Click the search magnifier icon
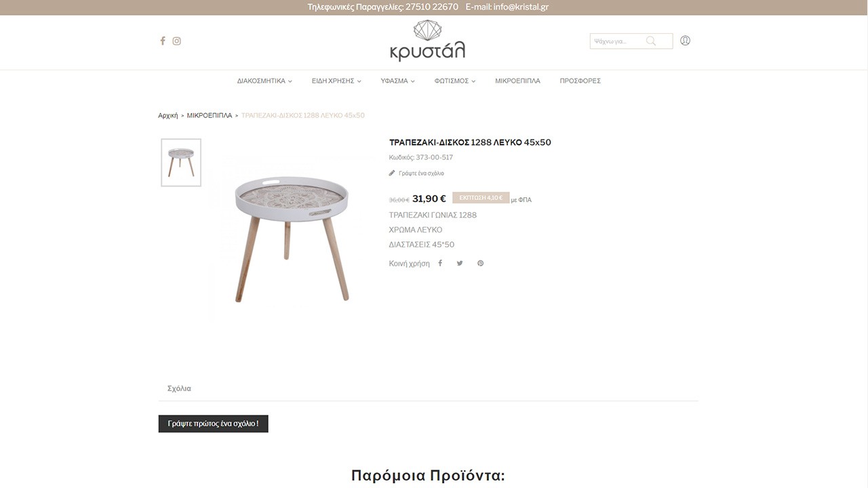This screenshot has width=868, height=488. click(x=651, y=41)
